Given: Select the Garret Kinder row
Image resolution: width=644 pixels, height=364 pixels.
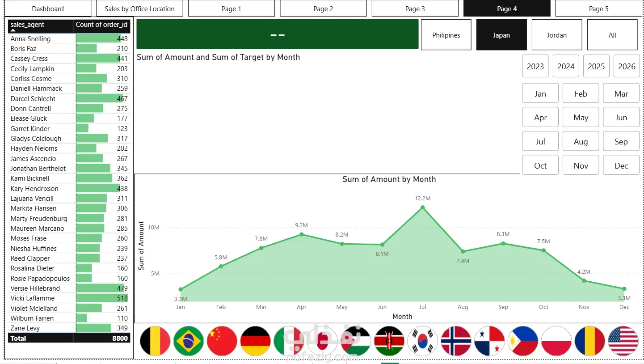Looking at the screenshot, I should [x=69, y=128].
